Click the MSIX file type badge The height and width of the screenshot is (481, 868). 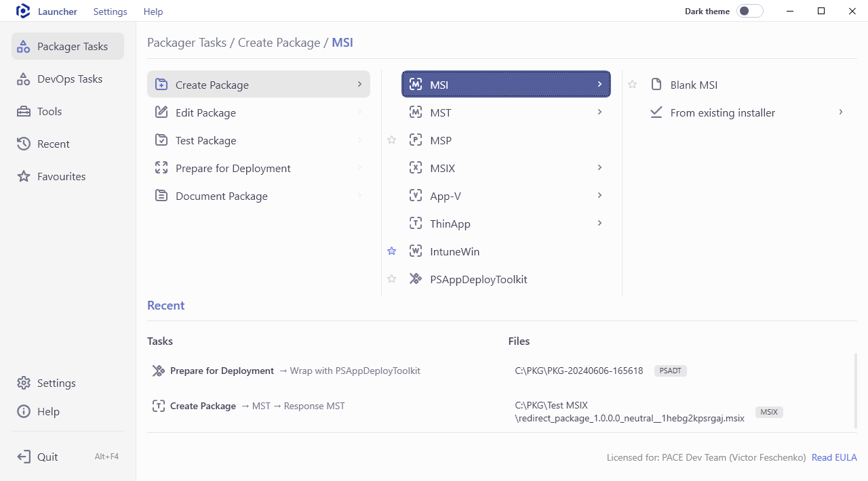click(x=769, y=412)
